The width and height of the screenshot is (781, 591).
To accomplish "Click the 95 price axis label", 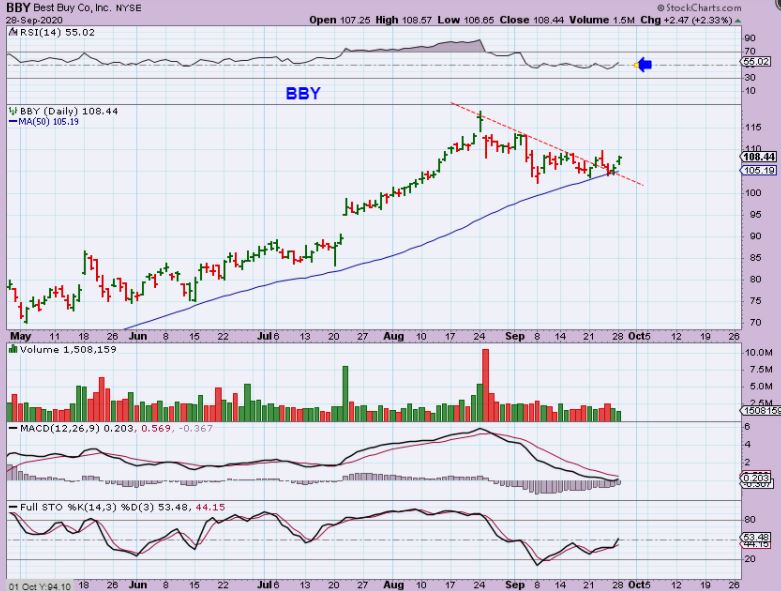I will 755,215.
